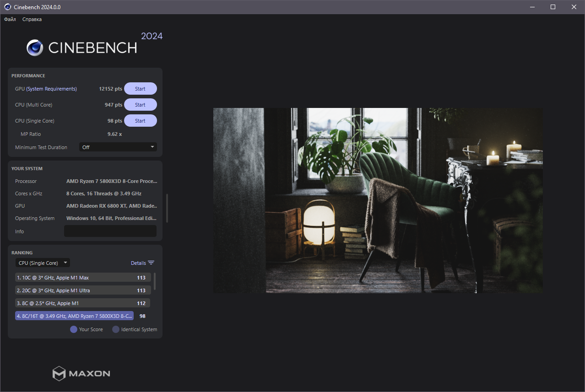
Task: Start the CPU Single Core test
Action: [141, 121]
